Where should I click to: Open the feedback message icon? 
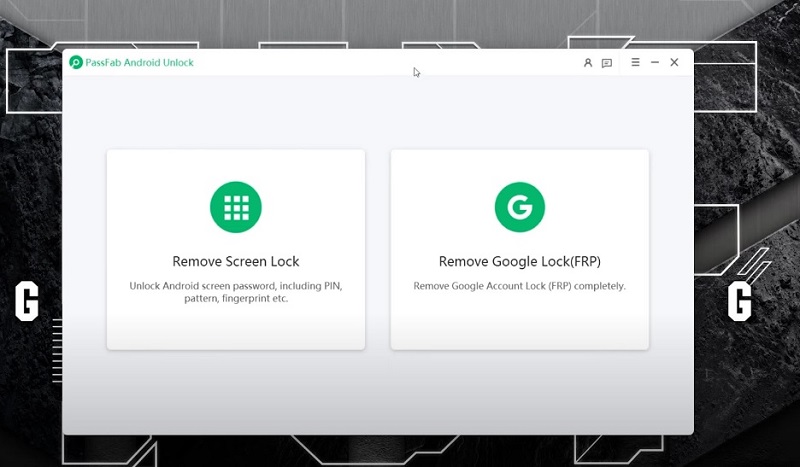607,63
